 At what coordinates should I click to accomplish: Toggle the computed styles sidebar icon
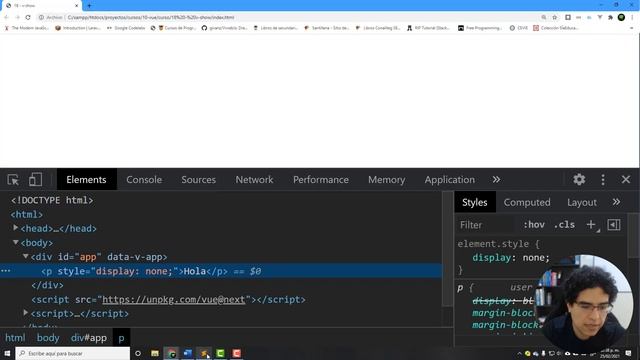click(x=614, y=225)
